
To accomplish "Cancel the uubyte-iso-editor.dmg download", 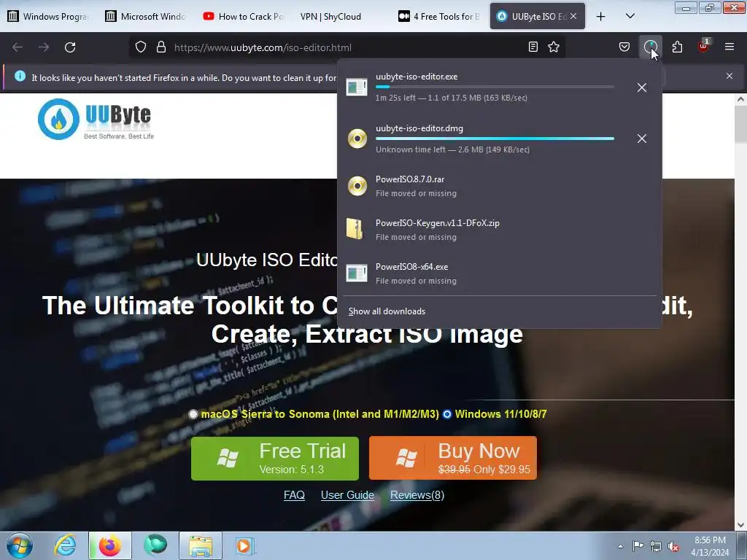I will coord(642,139).
